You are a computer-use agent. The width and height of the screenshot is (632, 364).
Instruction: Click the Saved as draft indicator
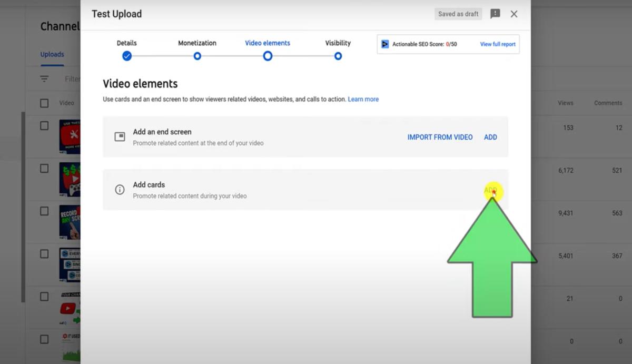(x=458, y=14)
